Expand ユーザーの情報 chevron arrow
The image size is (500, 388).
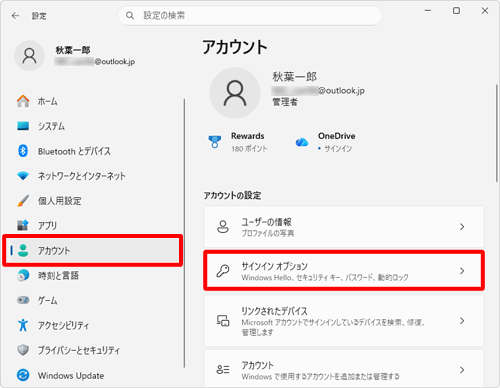coord(462,227)
